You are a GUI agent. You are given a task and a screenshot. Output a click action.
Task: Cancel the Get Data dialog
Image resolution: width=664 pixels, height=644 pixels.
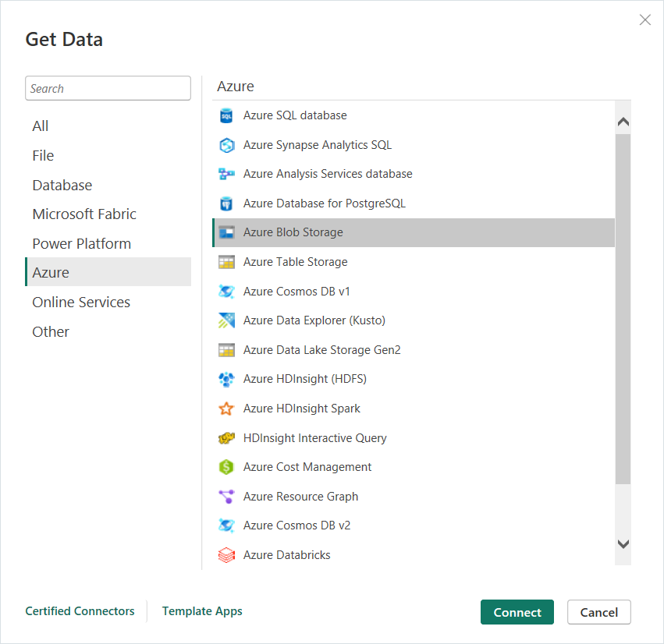point(598,612)
